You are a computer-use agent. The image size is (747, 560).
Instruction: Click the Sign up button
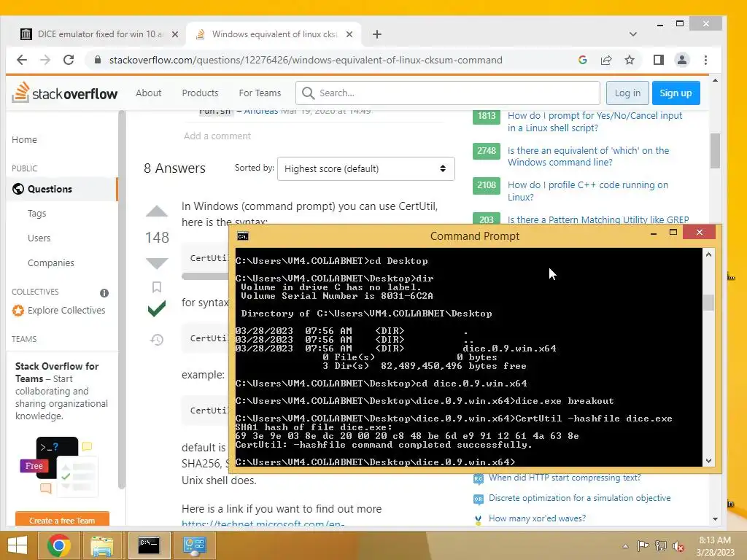tap(676, 93)
